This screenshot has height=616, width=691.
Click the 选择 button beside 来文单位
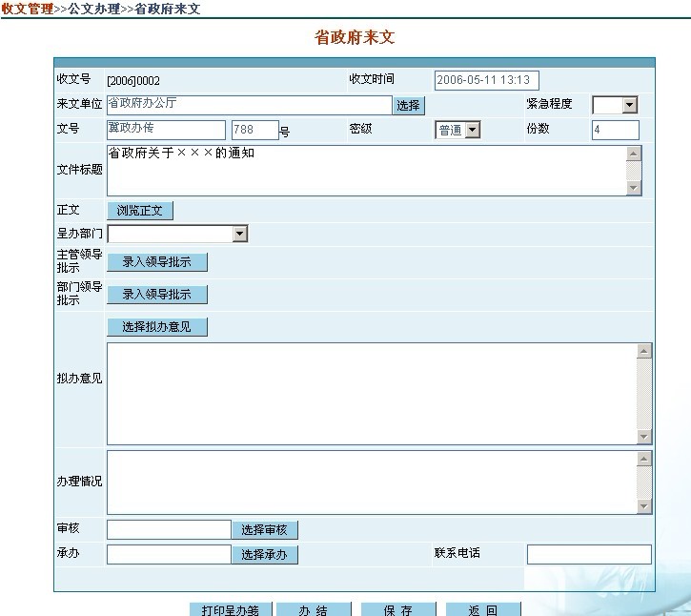(x=409, y=106)
